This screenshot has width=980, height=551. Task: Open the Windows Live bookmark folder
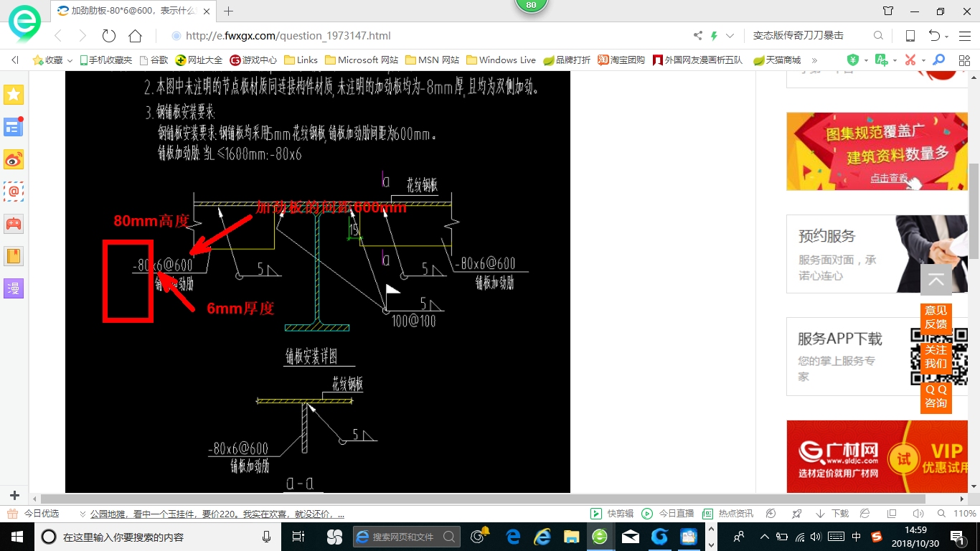click(x=501, y=60)
